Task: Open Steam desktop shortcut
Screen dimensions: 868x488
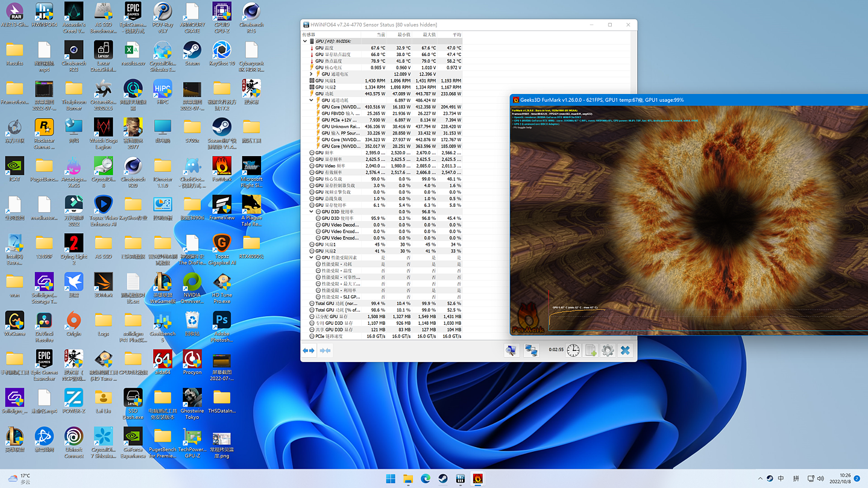Action: coord(192,53)
